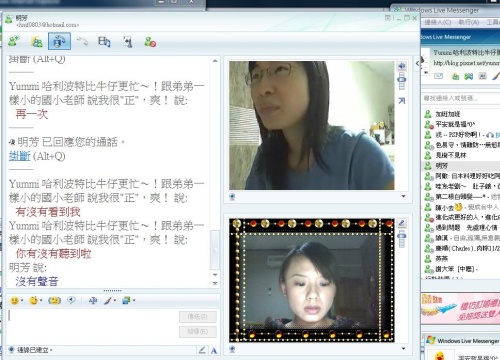Click the top webcam video of the contact
Screen dimensions: 500x360
pos(312,125)
